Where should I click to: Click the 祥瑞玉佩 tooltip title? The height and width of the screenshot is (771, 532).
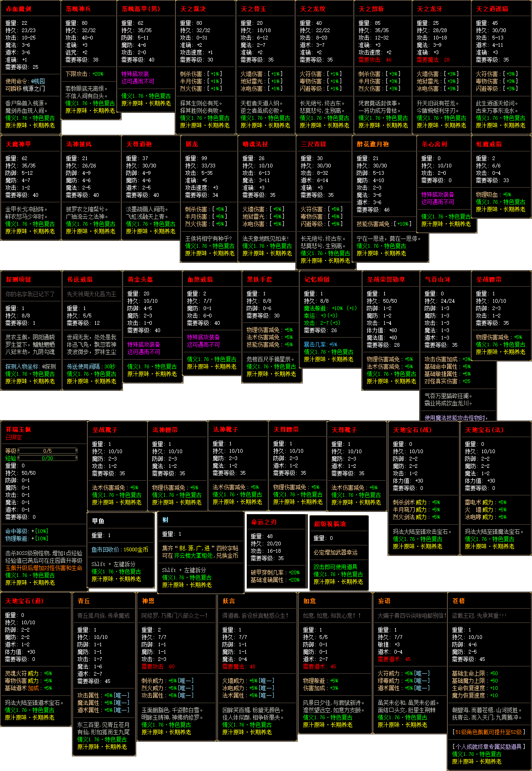click(x=18, y=430)
